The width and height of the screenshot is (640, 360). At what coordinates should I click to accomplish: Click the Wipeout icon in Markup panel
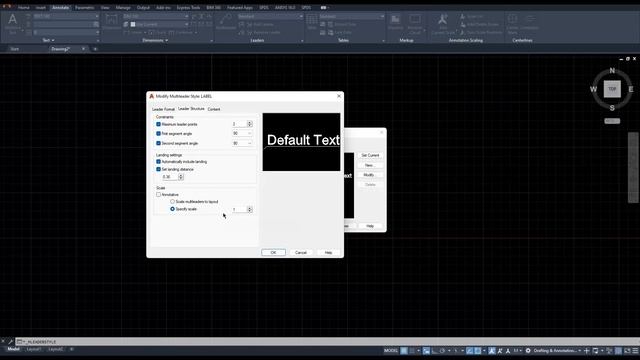click(x=395, y=20)
